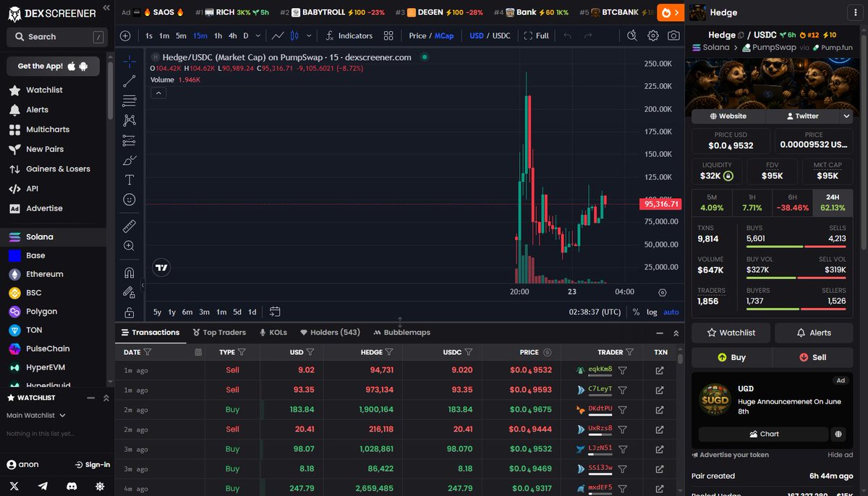Undo last chart action
The image size is (868, 496).
tap(567, 35)
